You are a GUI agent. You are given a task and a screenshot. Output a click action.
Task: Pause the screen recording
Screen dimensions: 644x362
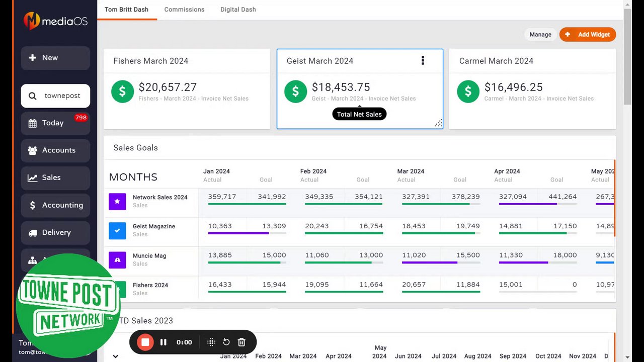(x=164, y=342)
